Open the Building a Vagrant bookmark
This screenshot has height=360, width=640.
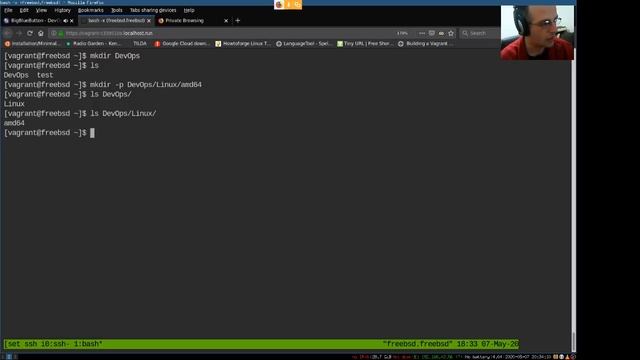point(426,44)
